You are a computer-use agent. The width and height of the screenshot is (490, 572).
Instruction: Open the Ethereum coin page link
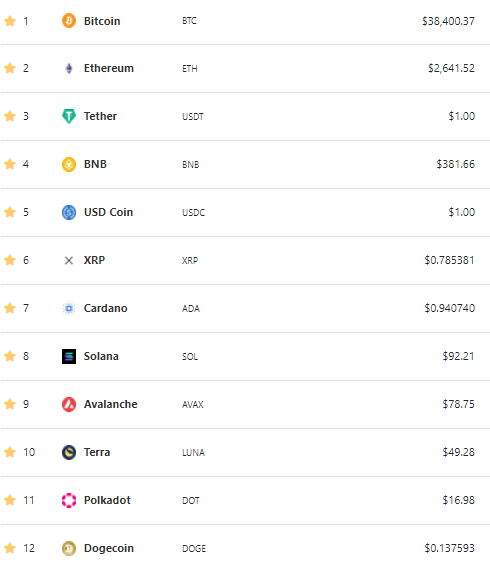click(109, 68)
